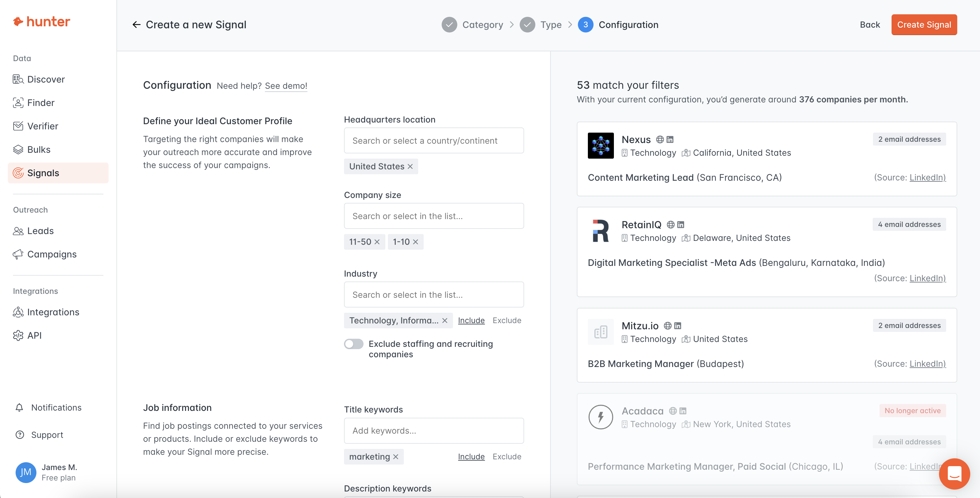Click the Mitzu.io placeholder logo
This screenshot has width=980, height=498.
coord(601,332)
